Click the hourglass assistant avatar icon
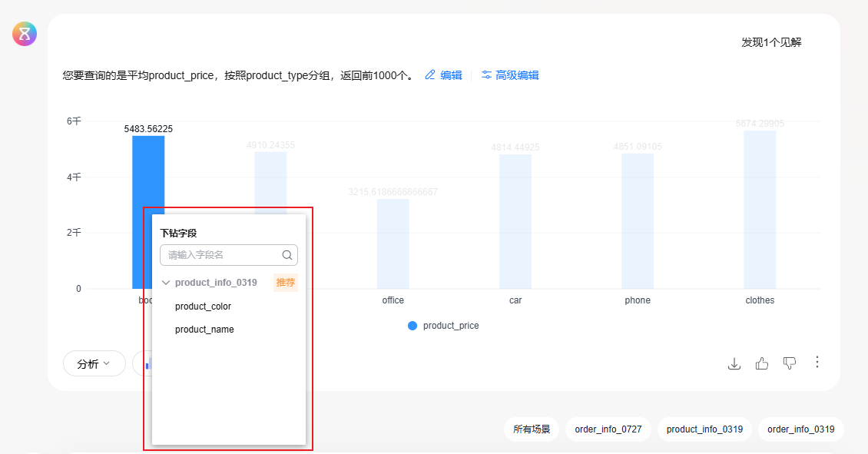This screenshot has width=868, height=454. click(x=25, y=34)
